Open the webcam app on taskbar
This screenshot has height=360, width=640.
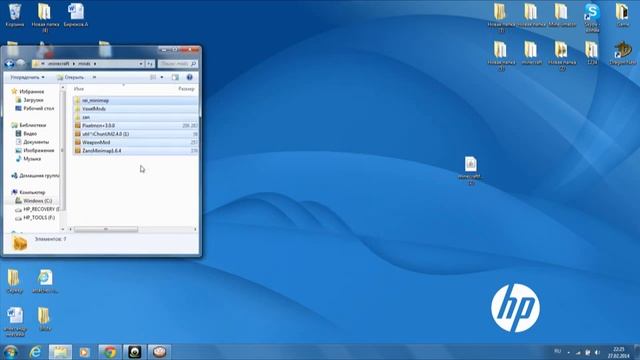click(x=134, y=352)
